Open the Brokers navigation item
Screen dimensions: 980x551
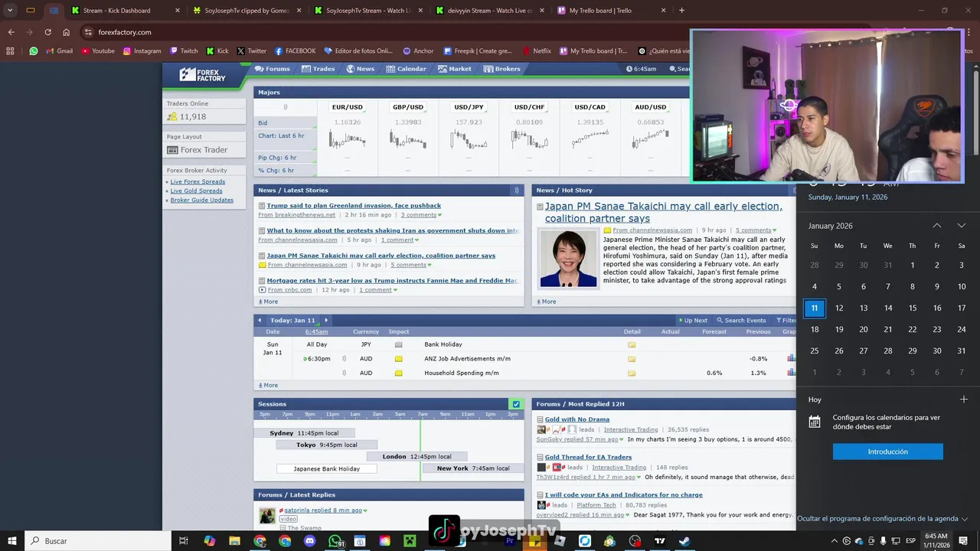501,69
